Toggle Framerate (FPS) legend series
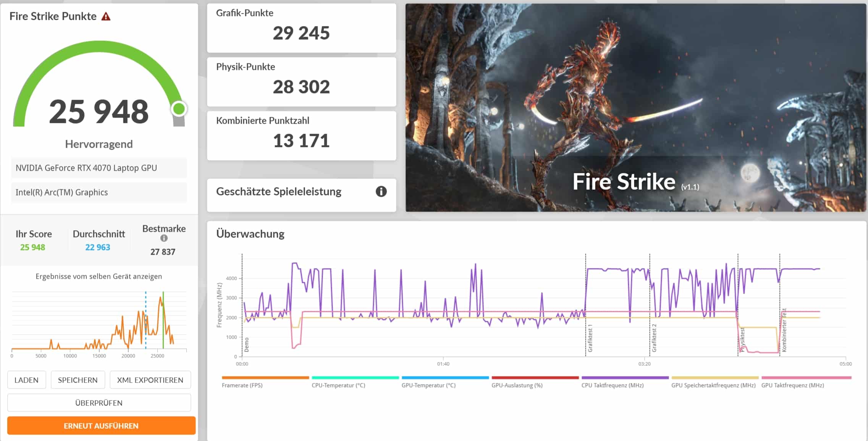The height and width of the screenshot is (441, 868). pos(242,385)
